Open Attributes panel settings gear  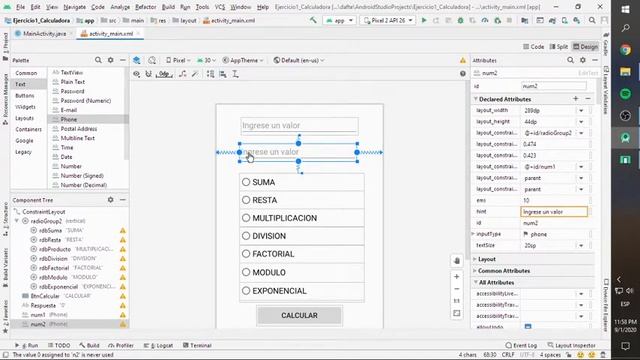pos(583,60)
